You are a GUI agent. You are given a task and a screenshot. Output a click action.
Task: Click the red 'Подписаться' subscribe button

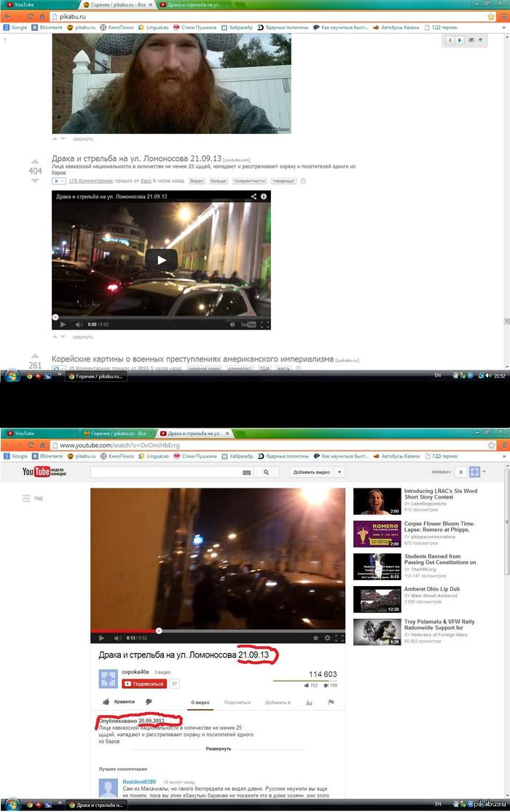[x=144, y=684]
